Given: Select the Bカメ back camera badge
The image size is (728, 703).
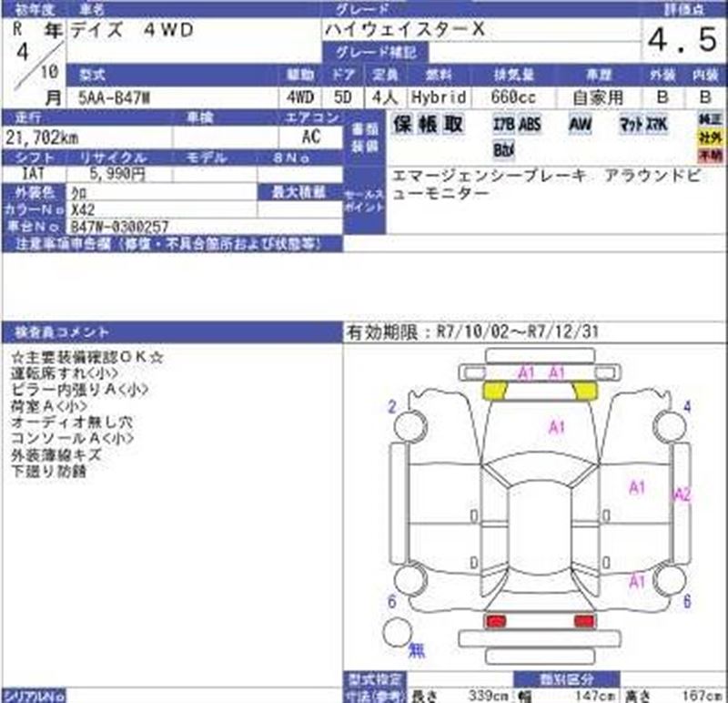Looking at the screenshot, I should (x=503, y=149).
